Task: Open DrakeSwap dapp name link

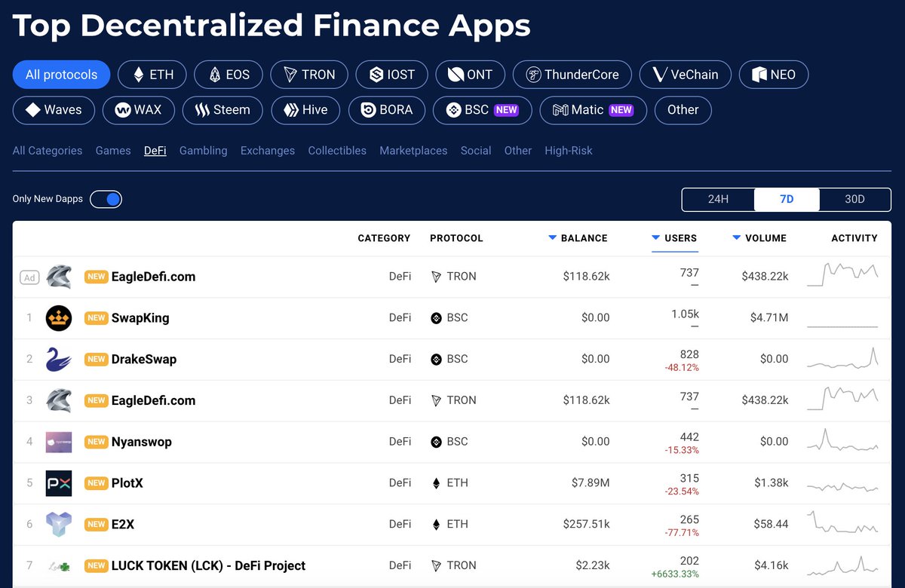Action: tap(144, 360)
